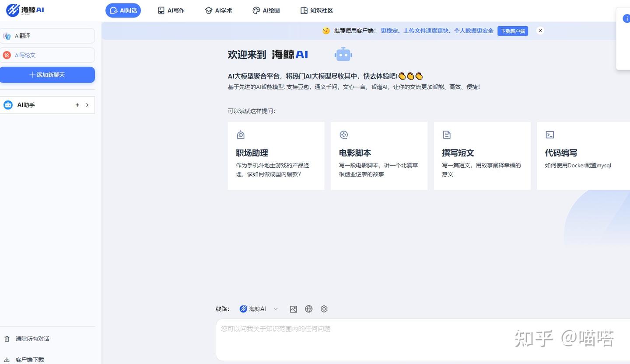
Task: Switch to the AI对话 tab
Action: [123, 10]
